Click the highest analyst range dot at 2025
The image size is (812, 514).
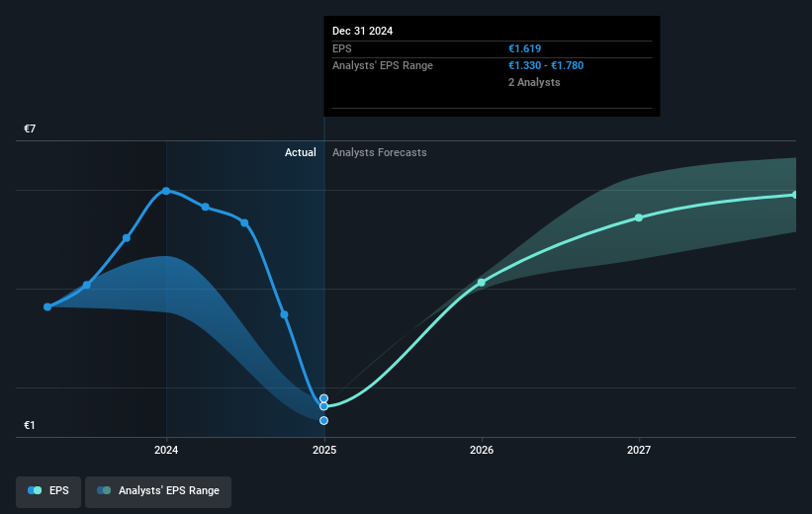point(323,398)
